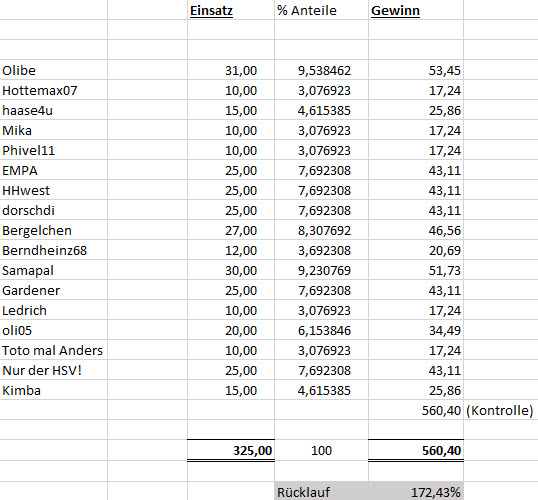Select total Einsatz cell 325,00

pyautogui.click(x=231, y=450)
